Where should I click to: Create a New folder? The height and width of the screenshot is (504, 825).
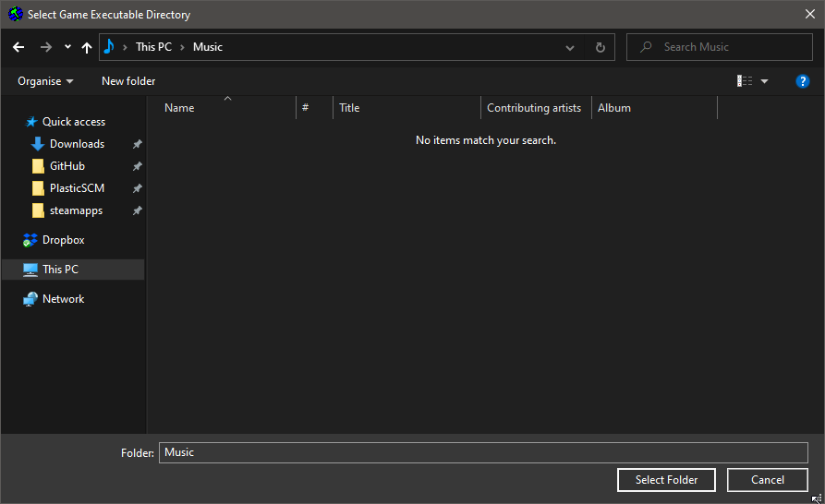click(x=128, y=81)
